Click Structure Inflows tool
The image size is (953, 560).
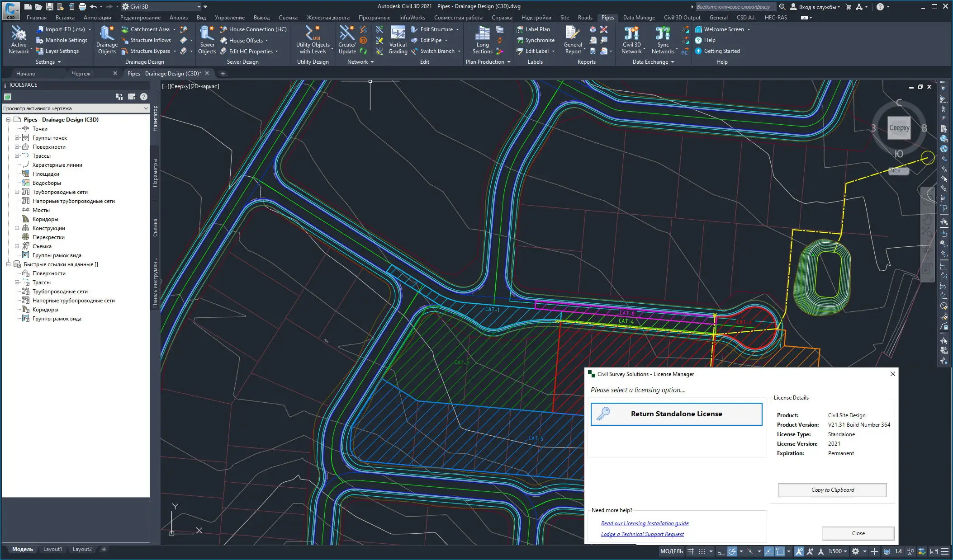pyautogui.click(x=146, y=40)
